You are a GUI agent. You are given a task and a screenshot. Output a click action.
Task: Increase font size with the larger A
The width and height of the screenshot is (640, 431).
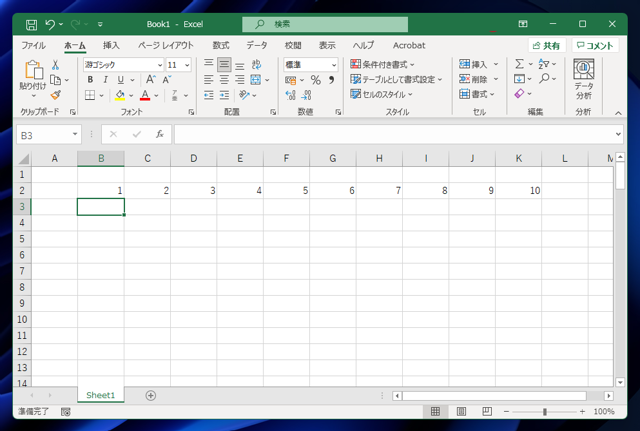151,80
